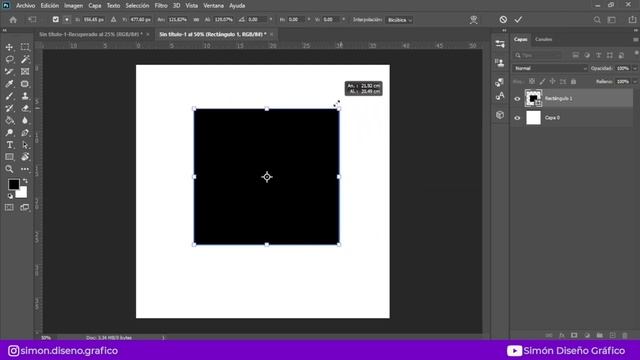
Task: Toggle filter for type layers
Action: (x=598, y=55)
